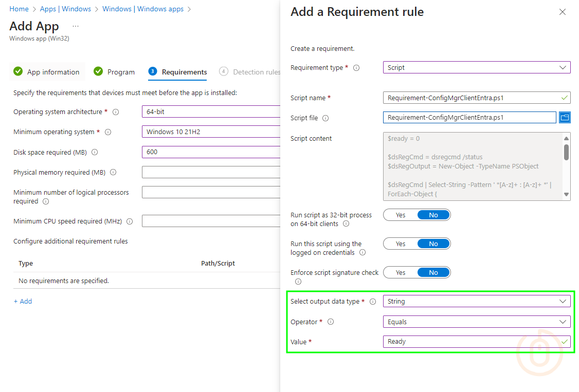Click info icon beside Disk space required

pos(95,153)
